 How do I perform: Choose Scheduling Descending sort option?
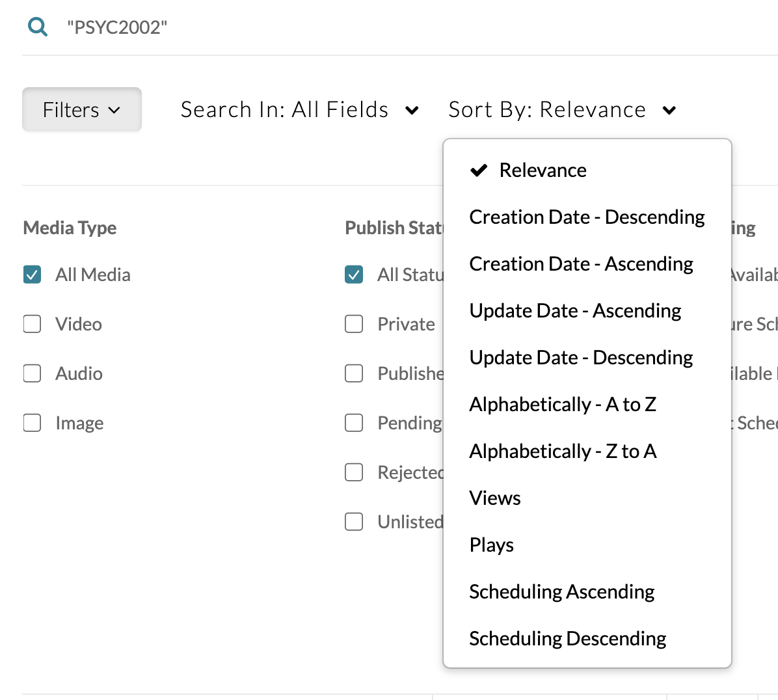[x=567, y=639]
